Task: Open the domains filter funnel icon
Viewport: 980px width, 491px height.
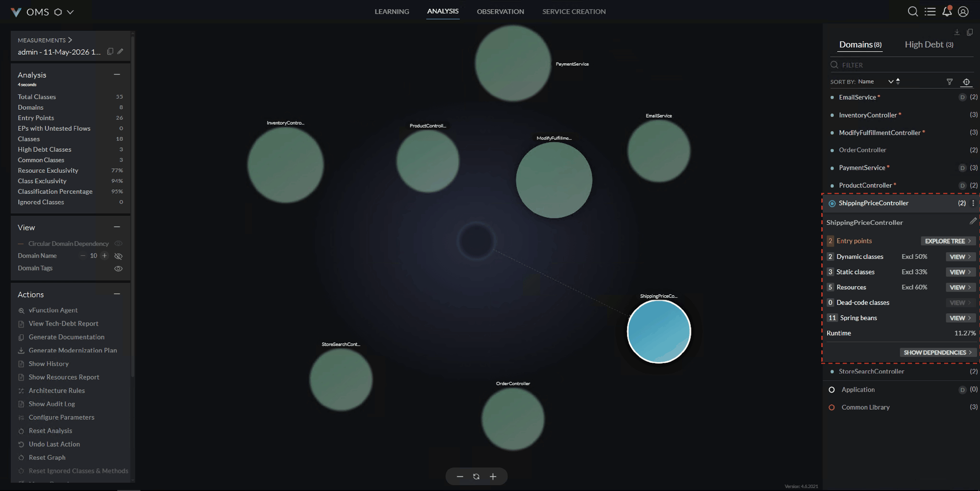Action: point(950,82)
